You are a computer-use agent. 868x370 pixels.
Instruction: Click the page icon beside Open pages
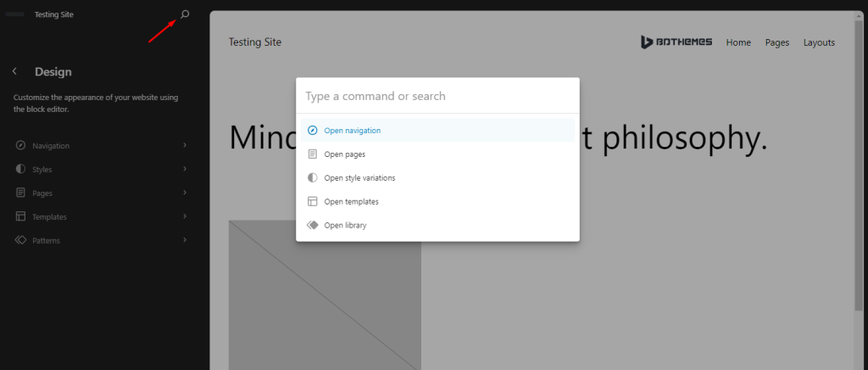(312, 154)
